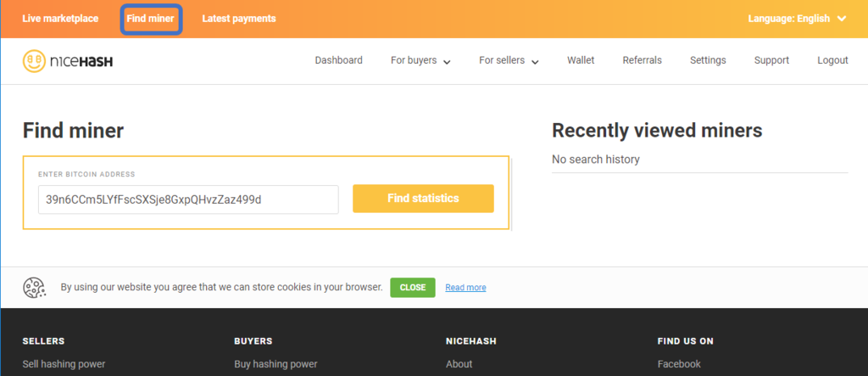Click the NICEHASH footer heading
The width and height of the screenshot is (868, 376).
click(471, 341)
